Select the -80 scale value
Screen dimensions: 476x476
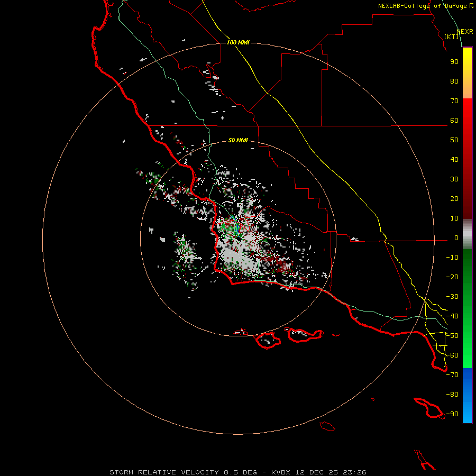click(x=452, y=395)
